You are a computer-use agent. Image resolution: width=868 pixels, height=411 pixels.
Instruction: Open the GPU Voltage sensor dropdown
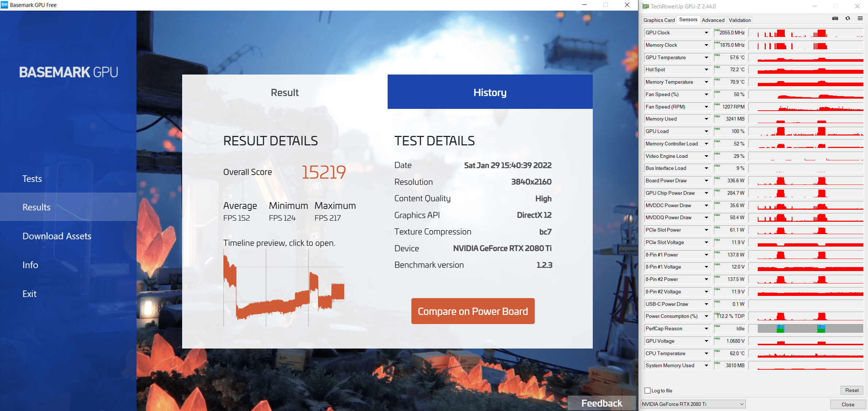pos(706,341)
